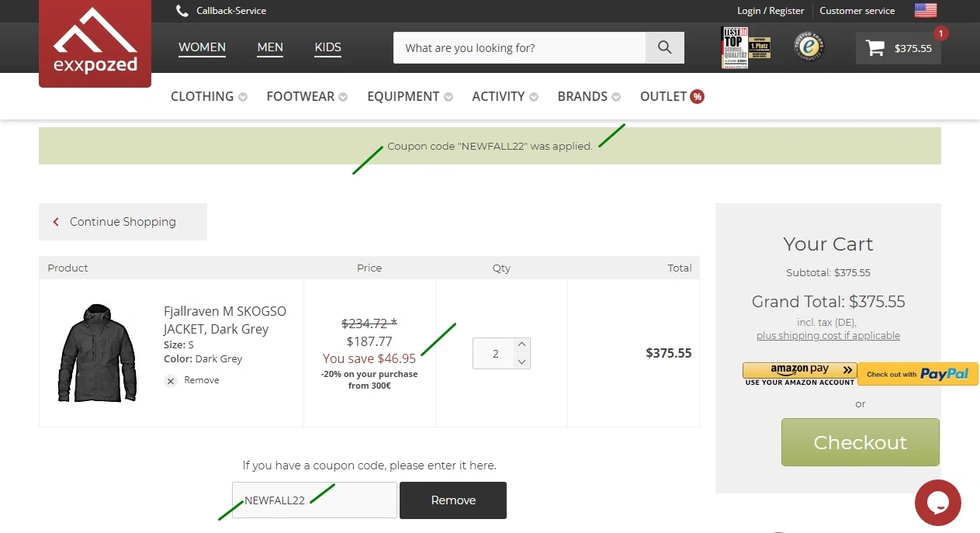Screen dimensions: 980x533
Task: Click the $375.55 amount in header cart
Action: tap(912, 48)
